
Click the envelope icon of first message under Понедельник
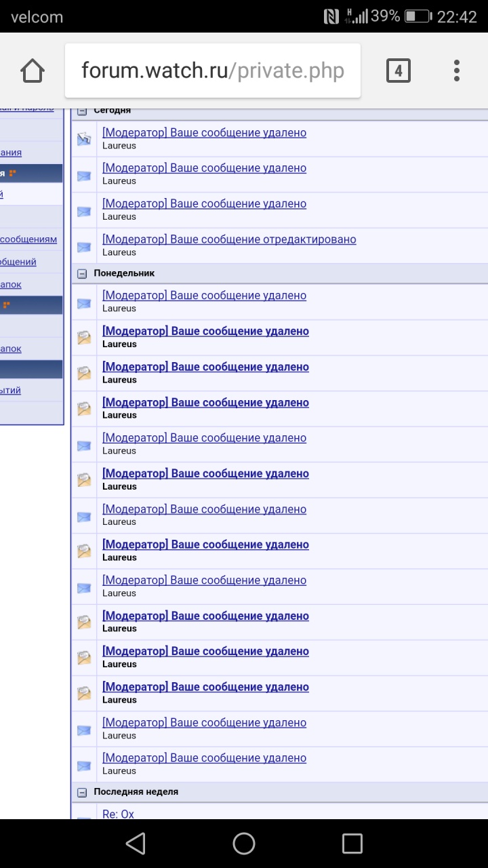84,302
